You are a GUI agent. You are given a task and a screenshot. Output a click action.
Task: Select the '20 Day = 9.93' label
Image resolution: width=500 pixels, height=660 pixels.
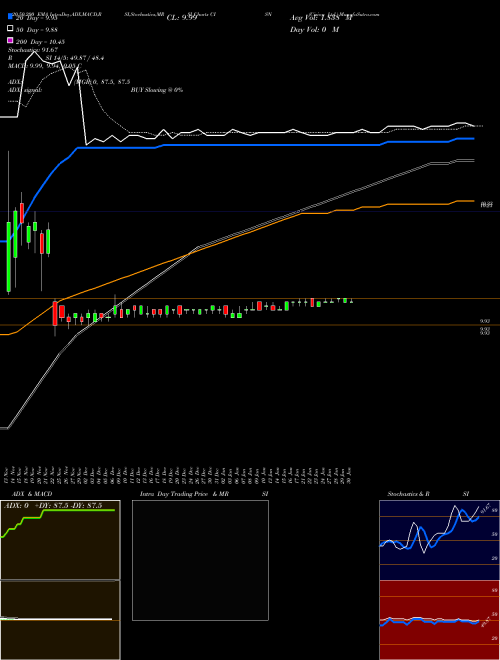click(37, 18)
